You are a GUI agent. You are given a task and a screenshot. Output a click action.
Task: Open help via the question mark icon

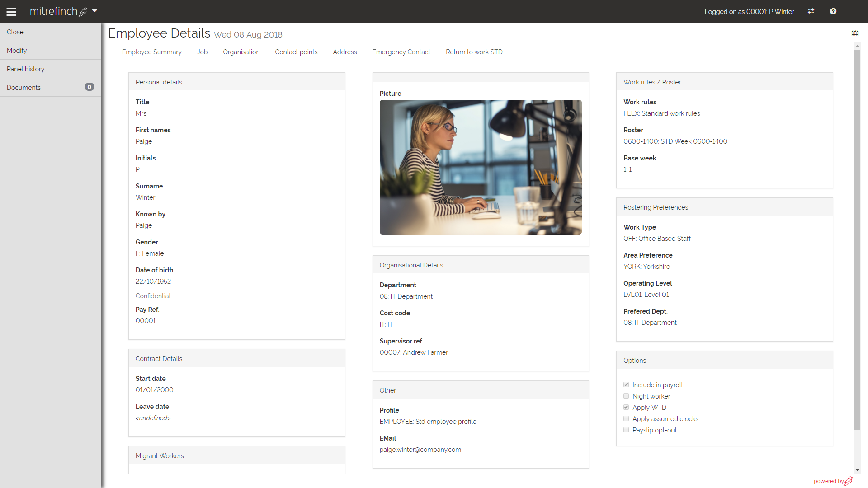(833, 11)
